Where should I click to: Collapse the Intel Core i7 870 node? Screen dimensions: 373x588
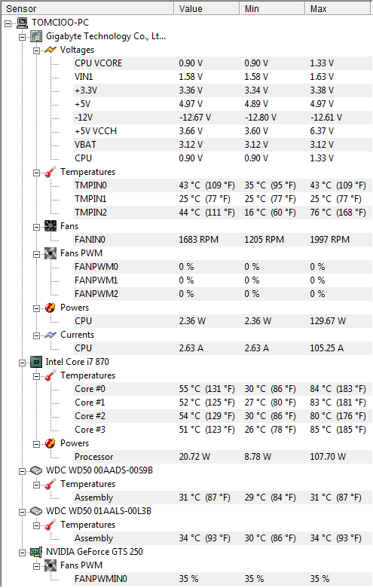click(x=23, y=363)
